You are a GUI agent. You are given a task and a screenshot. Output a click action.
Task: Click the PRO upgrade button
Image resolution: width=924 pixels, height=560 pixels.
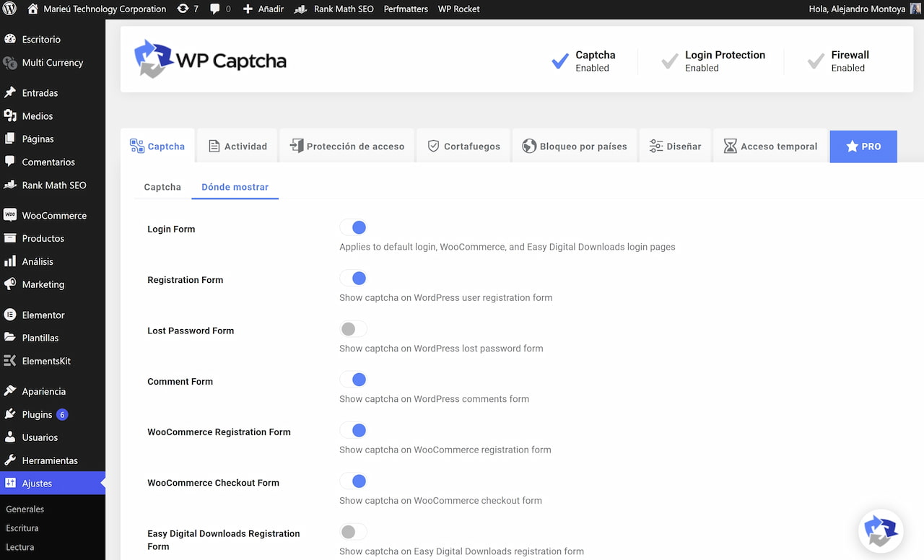[x=863, y=146]
